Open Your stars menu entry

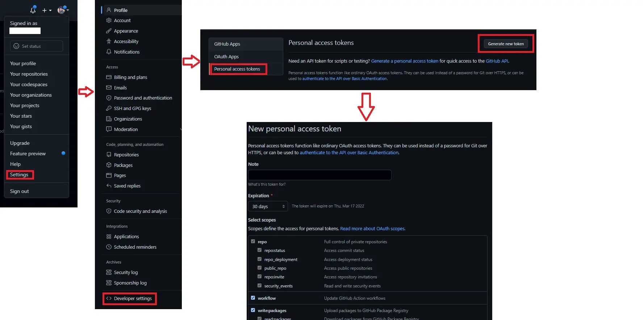pyautogui.click(x=21, y=116)
